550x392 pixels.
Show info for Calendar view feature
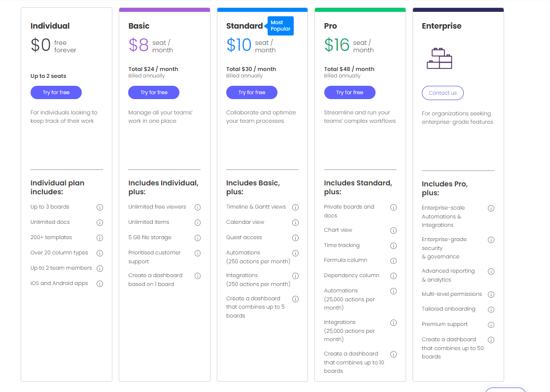click(295, 222)
